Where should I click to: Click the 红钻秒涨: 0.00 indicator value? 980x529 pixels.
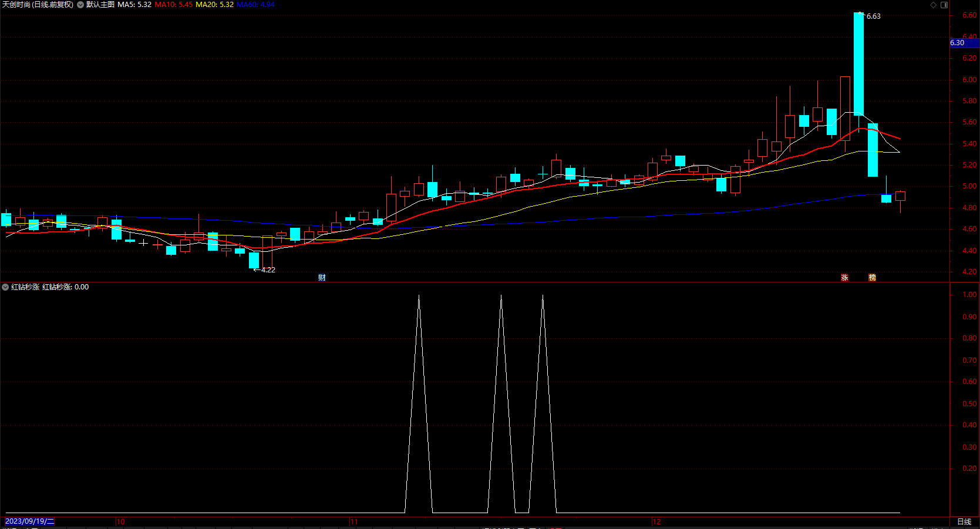pos(65,287)
